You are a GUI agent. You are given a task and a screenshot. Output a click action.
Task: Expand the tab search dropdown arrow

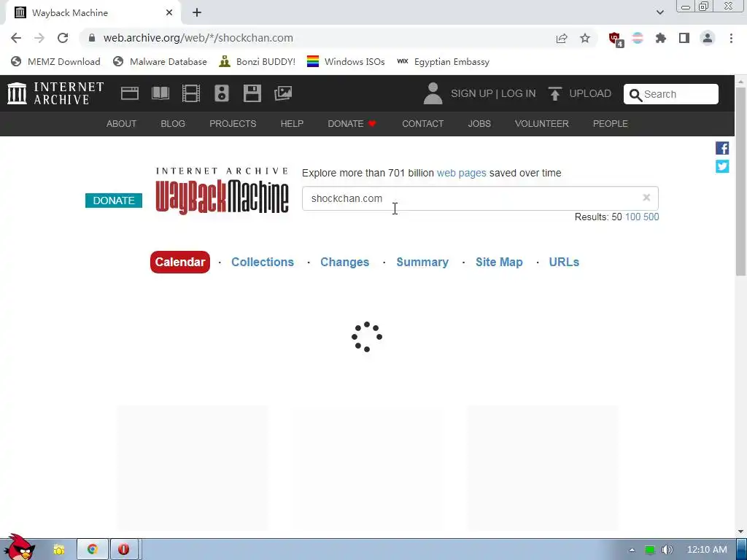click(x=659, y=12)
